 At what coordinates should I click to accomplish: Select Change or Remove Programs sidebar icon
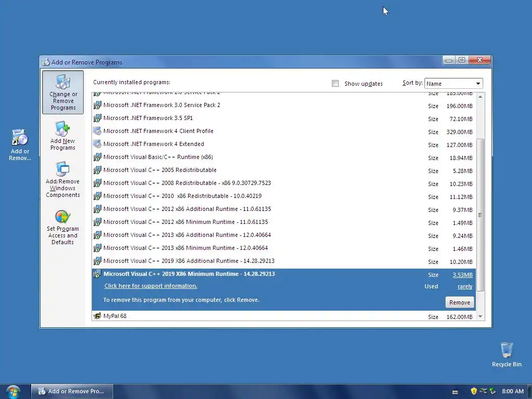63,92
